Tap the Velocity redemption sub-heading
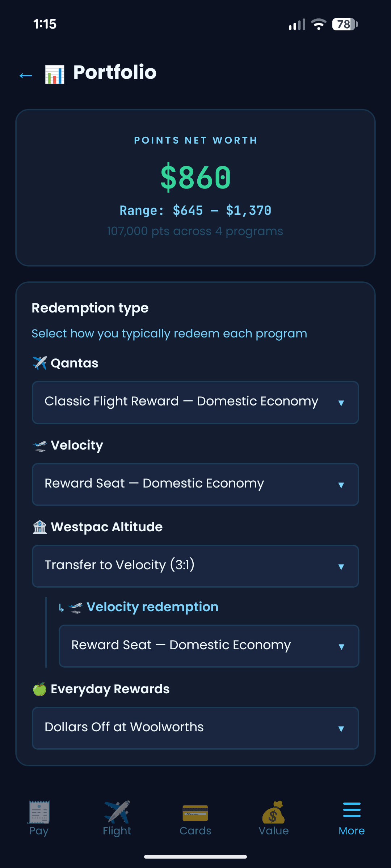 (x=152, y=607)
